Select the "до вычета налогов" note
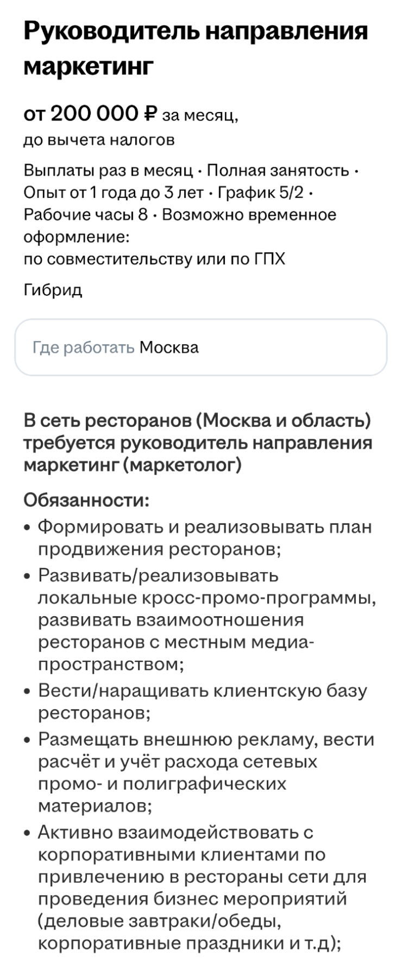 (x=99, y=140)
